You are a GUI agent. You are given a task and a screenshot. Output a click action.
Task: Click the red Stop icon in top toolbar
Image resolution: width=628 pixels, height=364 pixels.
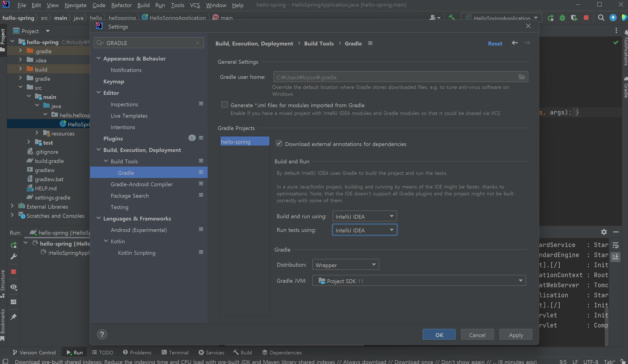[586, 18]
